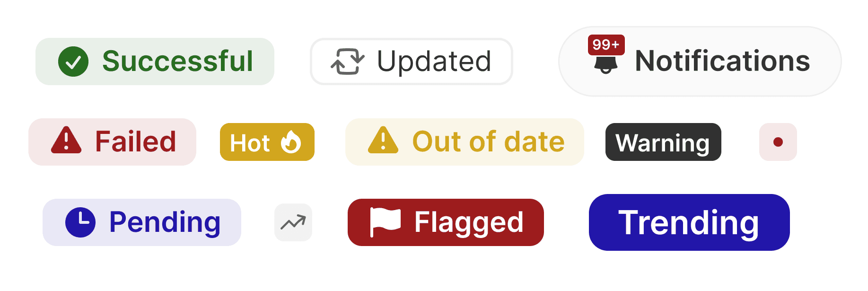The width and height of the screenshot is (868, 291).
Task: Click the clock icon in the Pending badge
Action: coord(81,222)
